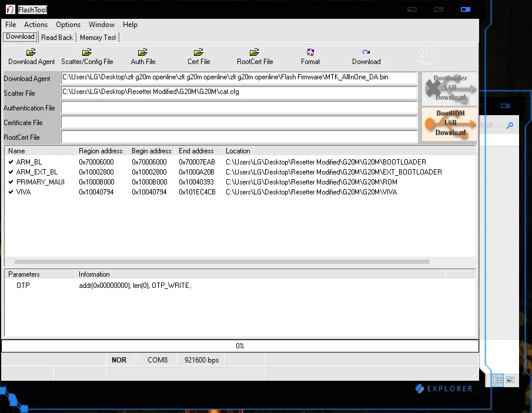Click the Location column header
The image size is (532, 413).
(x=349, y=151)
